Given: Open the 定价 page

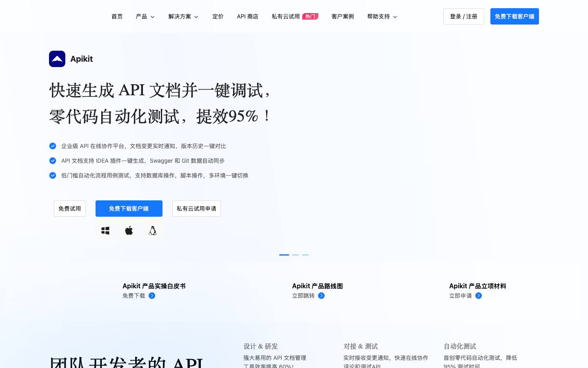Looking at the screenshot, I should click(x=218, y=16).
